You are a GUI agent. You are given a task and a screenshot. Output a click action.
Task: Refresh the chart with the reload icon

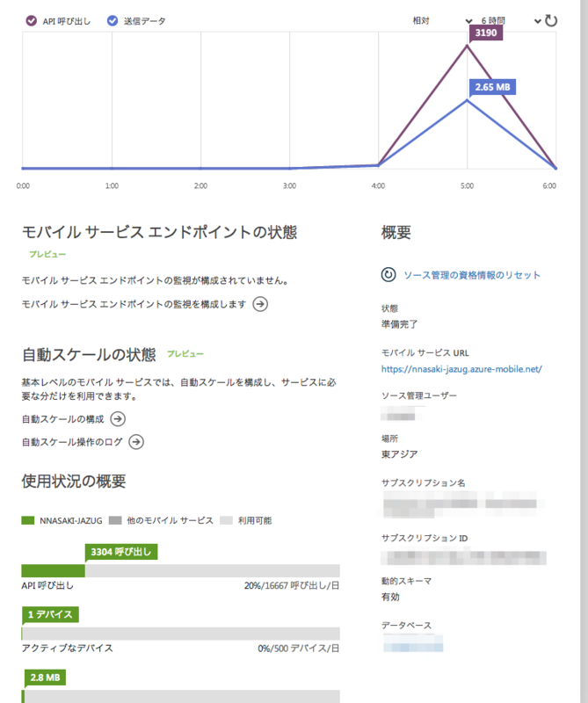coord(551,20)
